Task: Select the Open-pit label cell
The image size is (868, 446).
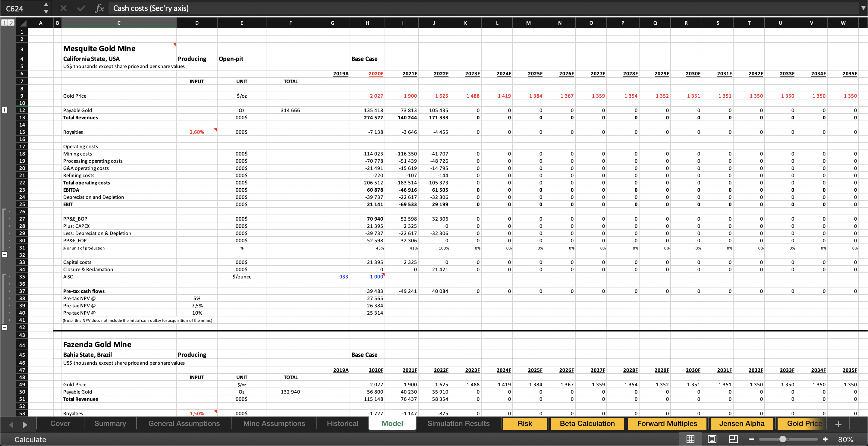Action: point(242,59)
